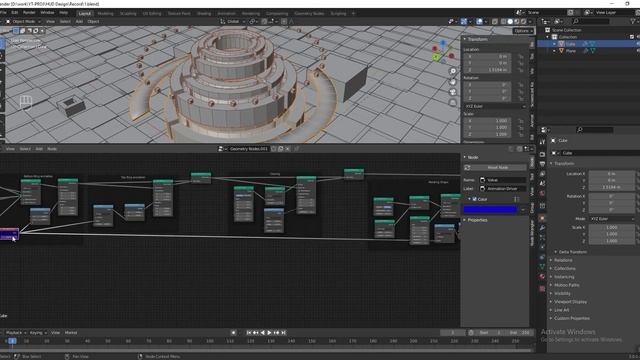
Task: Click the pan hand gizmo in viewport
Action: tap(453, 82)
